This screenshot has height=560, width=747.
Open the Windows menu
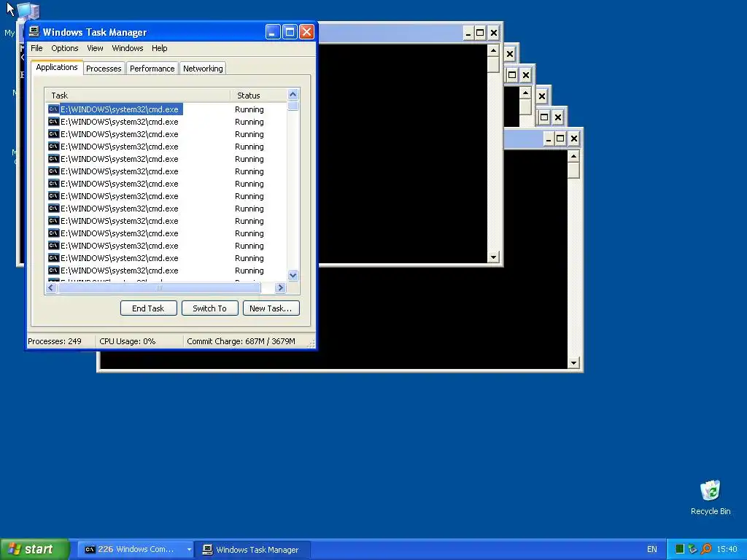[127, 48]
